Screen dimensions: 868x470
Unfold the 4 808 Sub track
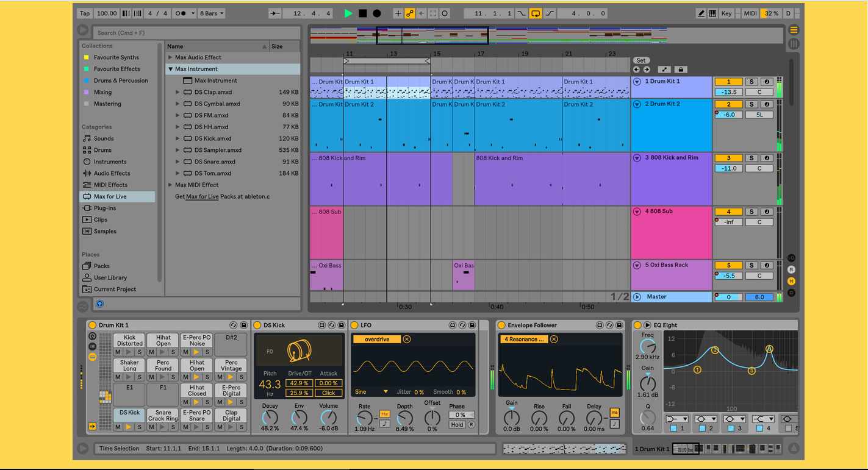[637, 212]
